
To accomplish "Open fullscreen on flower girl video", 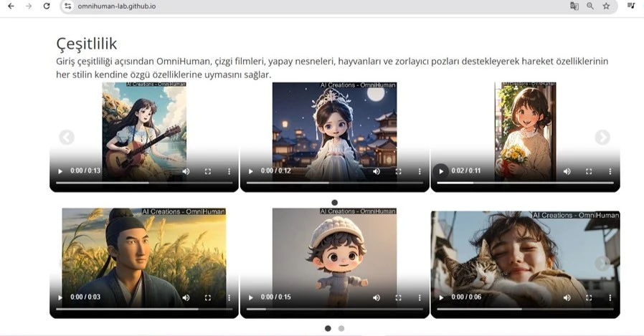I will [x=588, y=172].
